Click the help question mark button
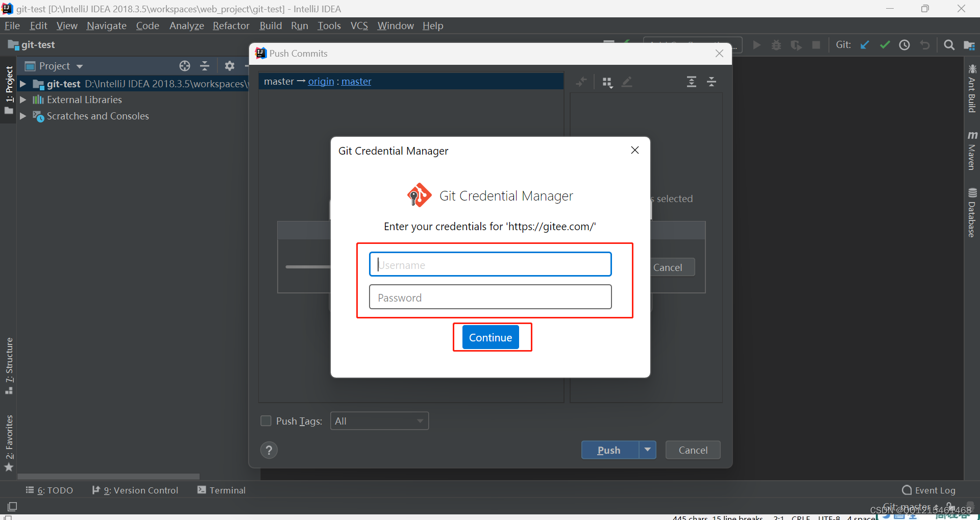Image resolution: width=980 pixels, height=520 pixels. tap(269, 450)
